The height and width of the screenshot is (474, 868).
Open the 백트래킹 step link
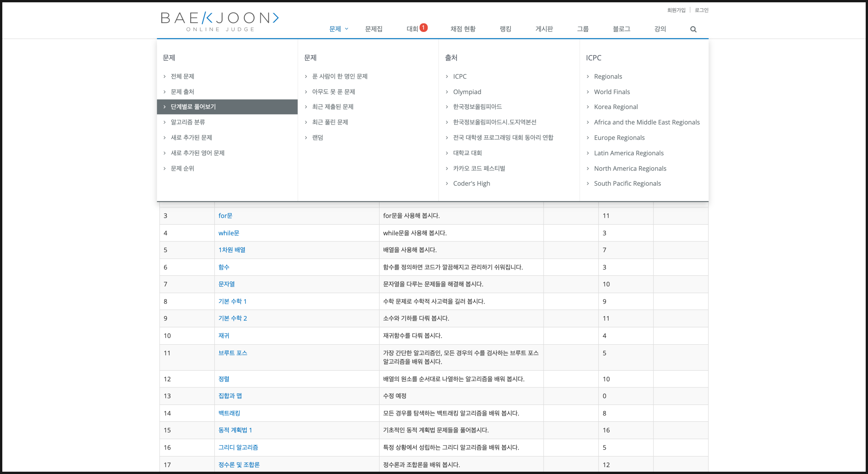[229, 413]
